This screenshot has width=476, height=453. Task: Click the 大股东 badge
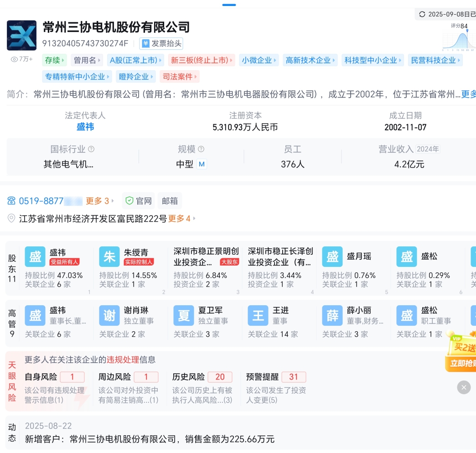229,262
